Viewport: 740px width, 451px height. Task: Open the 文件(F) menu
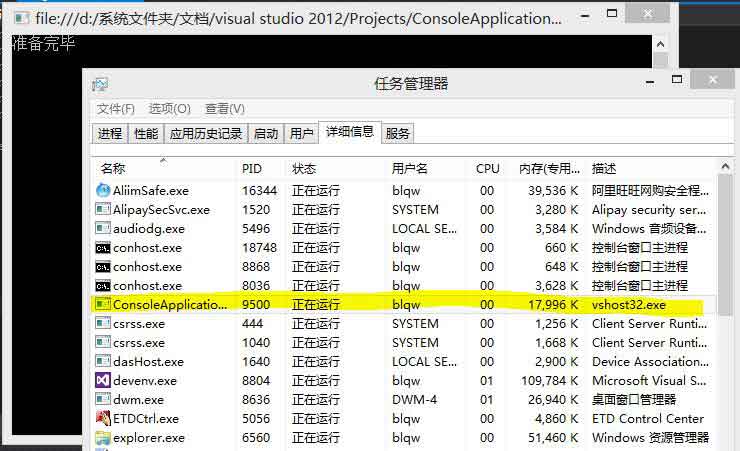(x=116, y=109)
